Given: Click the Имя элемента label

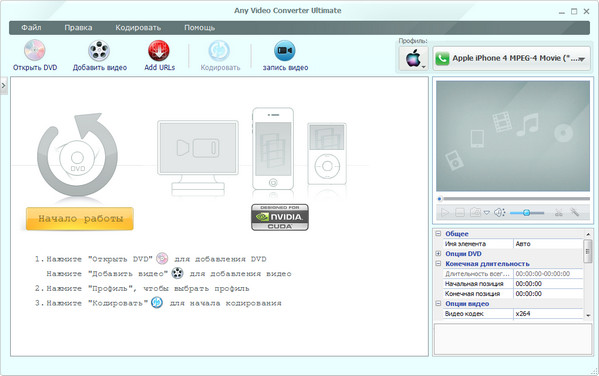Looking at the screenshot, I should (465, 244).
